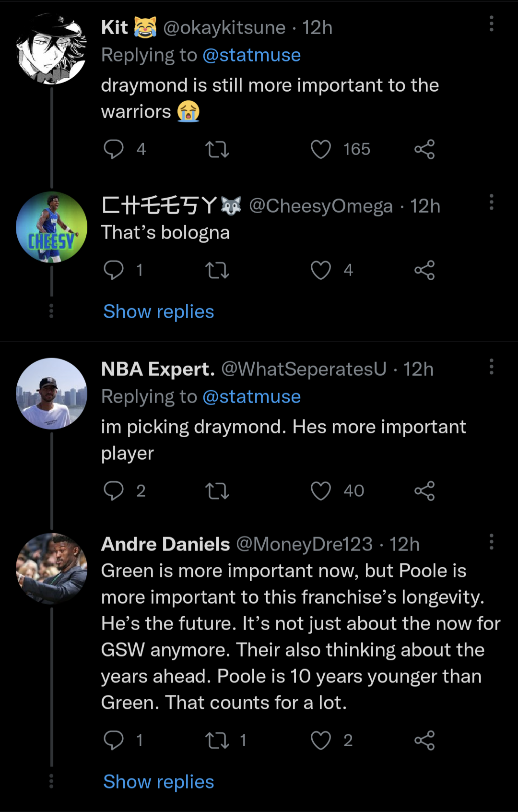
Task: Like the 'That's bologna' reply
Action: pyautogui.click(x=321, y=270)
